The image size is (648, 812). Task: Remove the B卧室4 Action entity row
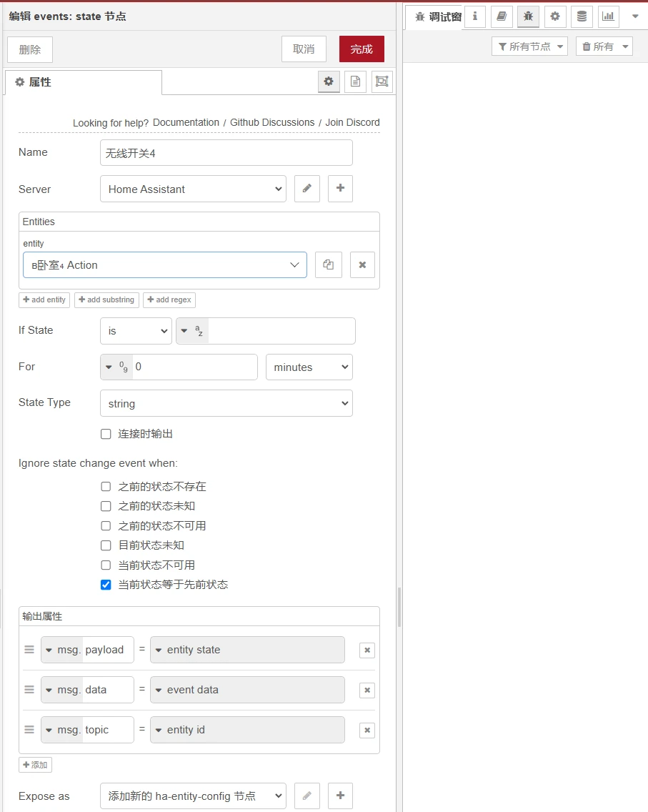pyautogui.click(x=362, y=264)
